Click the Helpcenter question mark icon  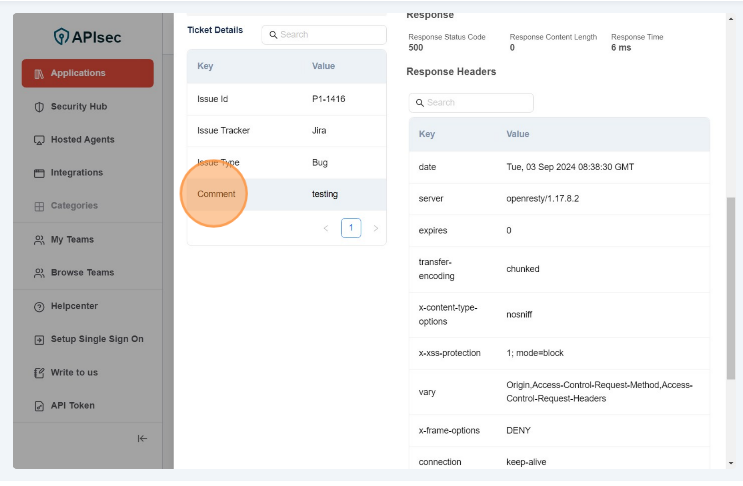click(x=39, y=306)
